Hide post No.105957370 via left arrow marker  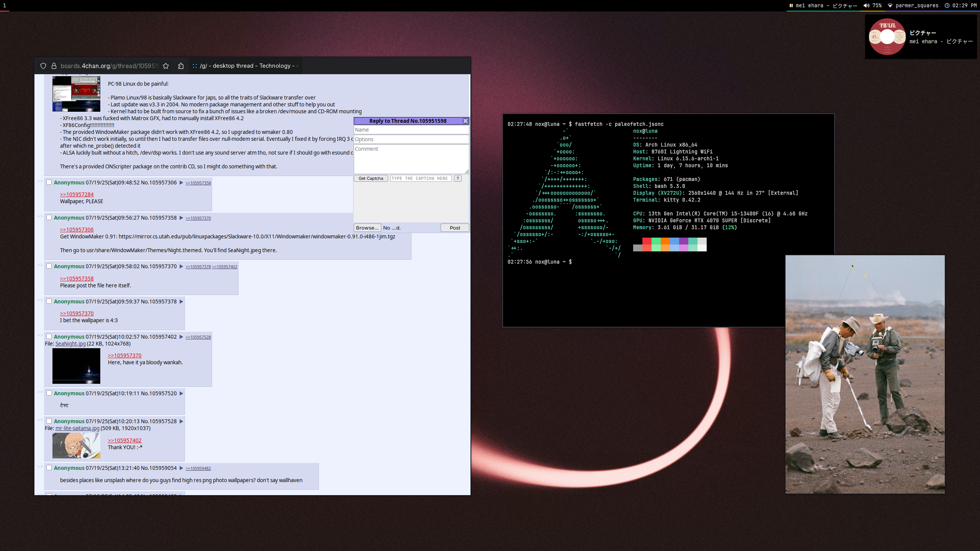pos(40,265)
